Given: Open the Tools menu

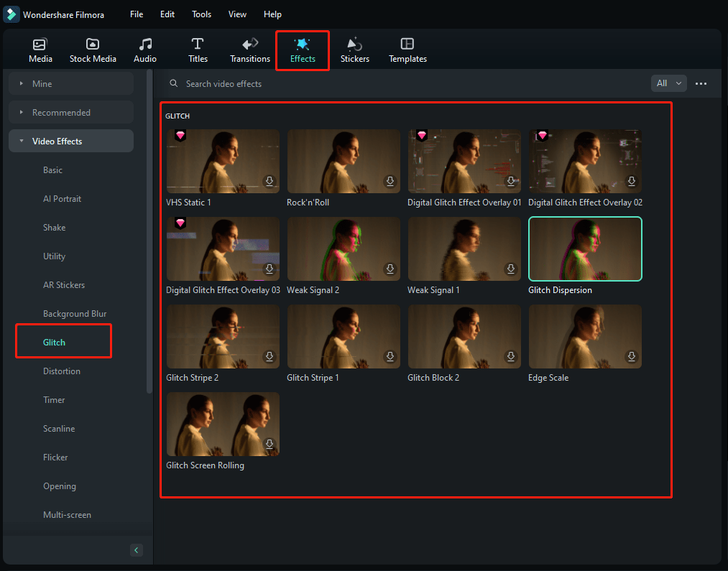Looking at the screenshot, I should click(201, 14).
